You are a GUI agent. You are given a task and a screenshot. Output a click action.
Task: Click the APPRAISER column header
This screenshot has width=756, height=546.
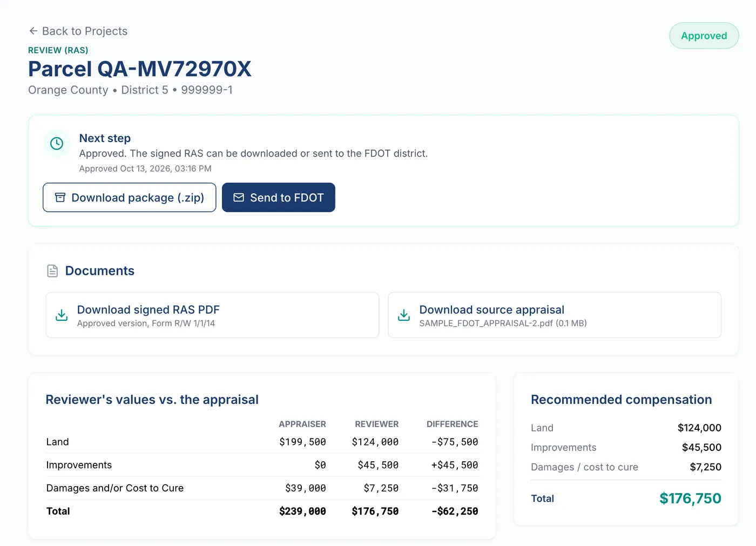point(302,424)
